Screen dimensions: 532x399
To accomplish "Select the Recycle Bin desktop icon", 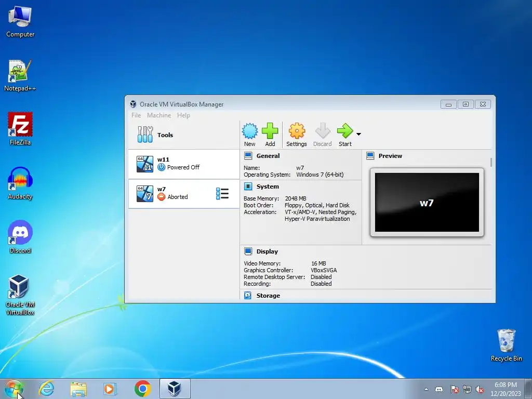I will click(x=506, y=345).
